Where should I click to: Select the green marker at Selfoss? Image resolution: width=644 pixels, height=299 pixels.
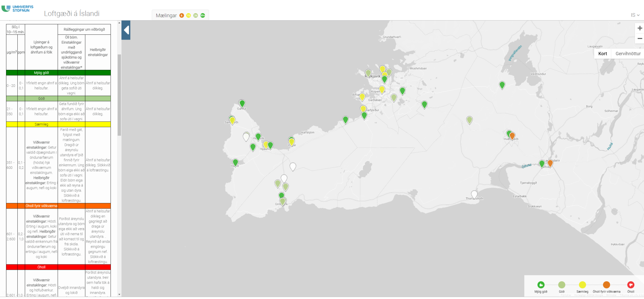click(542, 164)
